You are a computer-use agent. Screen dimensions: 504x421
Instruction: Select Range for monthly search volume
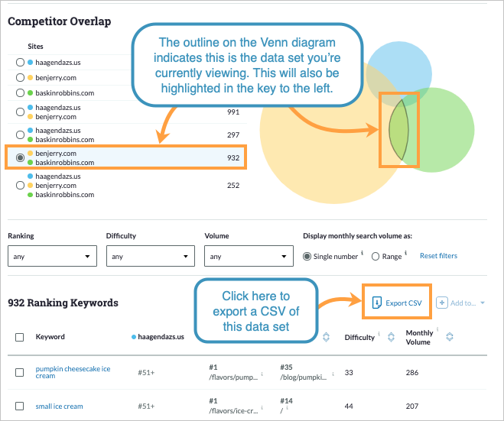coord(376,257)
